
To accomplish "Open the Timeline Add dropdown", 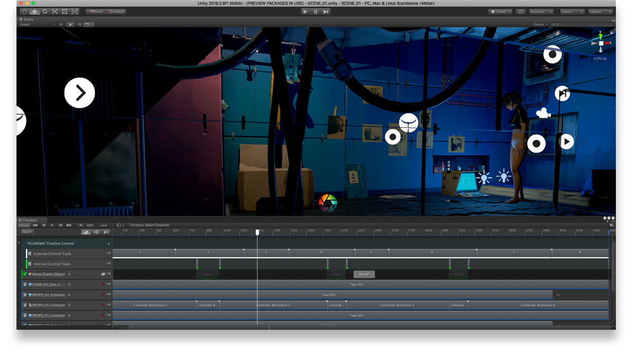I will [27, 232].
